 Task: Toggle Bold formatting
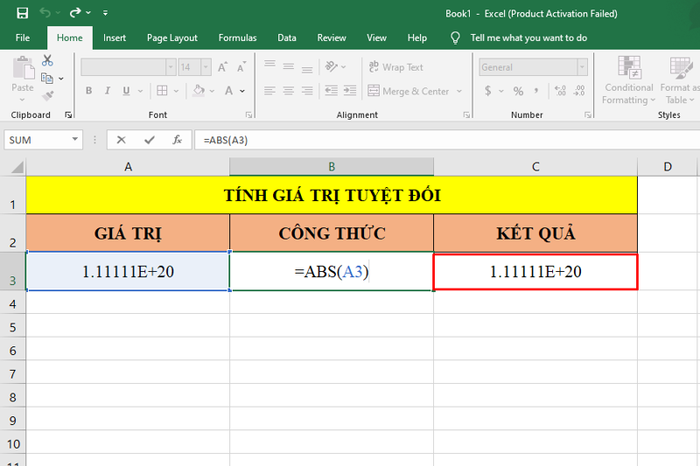click(x=89, y=91)
